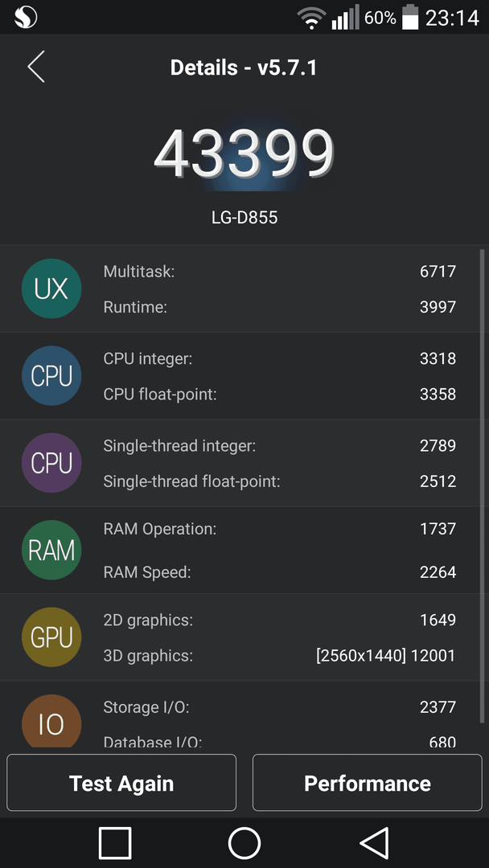Tap the blue CPU category icon
The width and height of the screenshot is (489, 868).
[51, 376]
